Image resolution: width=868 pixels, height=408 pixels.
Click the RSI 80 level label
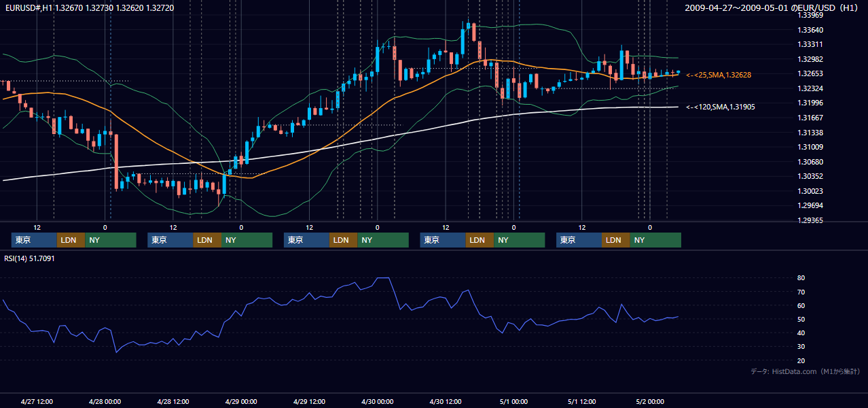tap(801, 278)
